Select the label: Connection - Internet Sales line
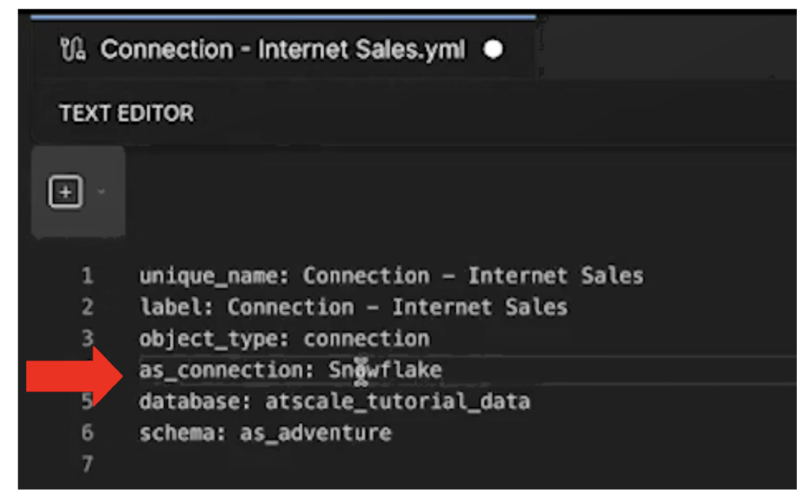This screenshot has height=504, width=812. tap(353, 307)
